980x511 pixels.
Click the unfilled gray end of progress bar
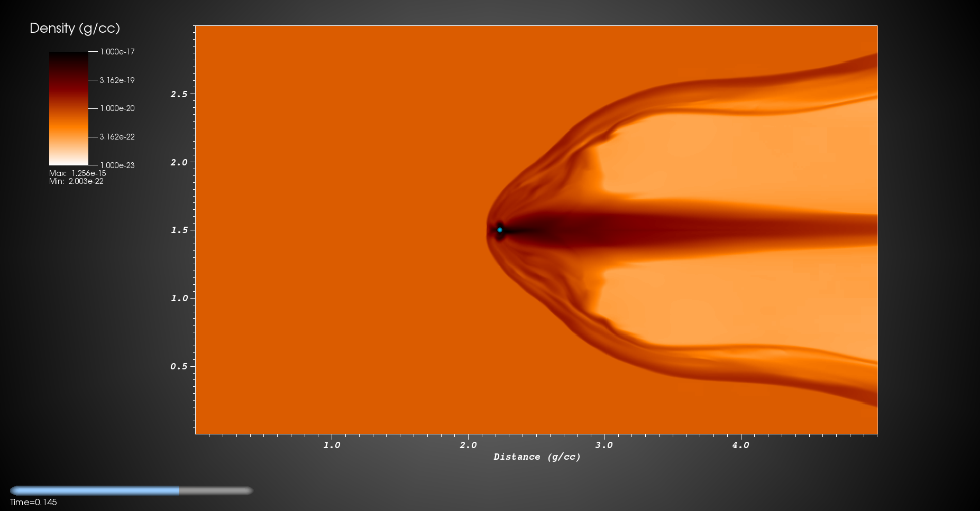[x=216, y=490]
